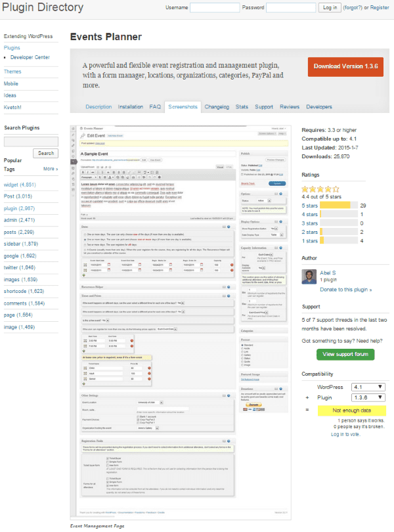This screenshot has height=532, width=394.
Task: Click the star rating icons
Action: pos(320,189)
